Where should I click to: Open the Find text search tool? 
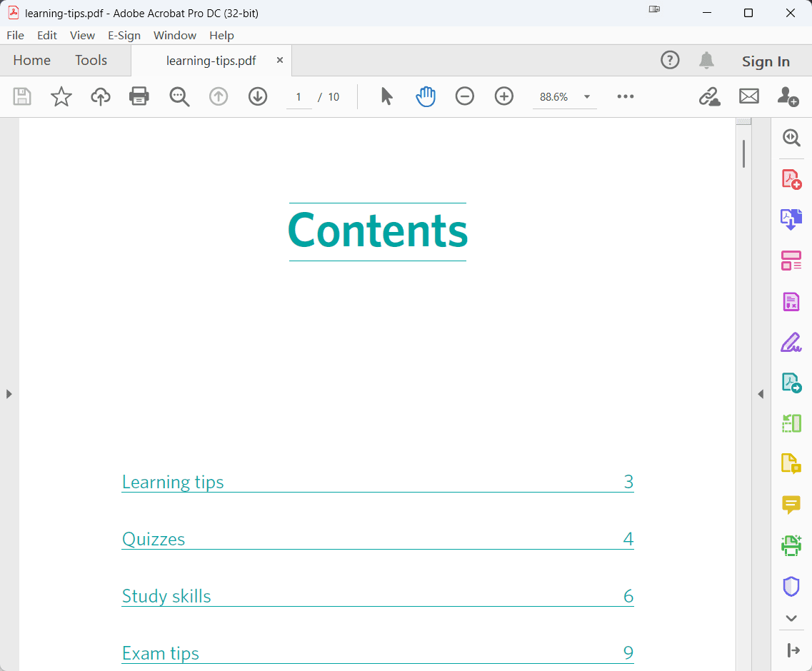click(x=179, y=96)
